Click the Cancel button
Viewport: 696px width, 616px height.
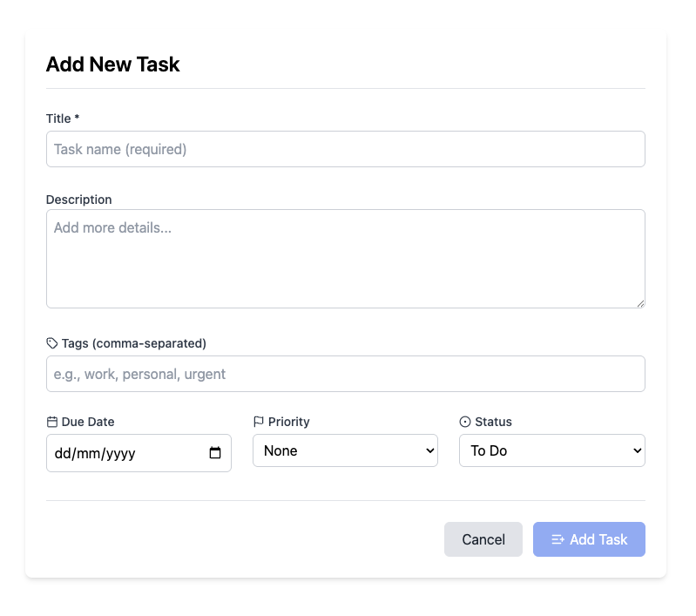pos(483,539)
